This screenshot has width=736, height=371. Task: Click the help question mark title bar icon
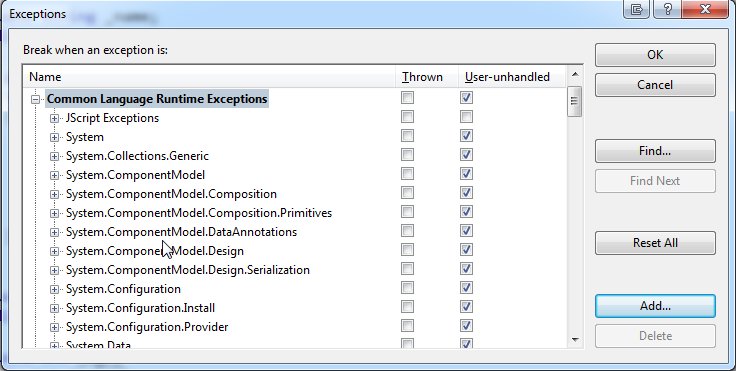pos(668,9)
